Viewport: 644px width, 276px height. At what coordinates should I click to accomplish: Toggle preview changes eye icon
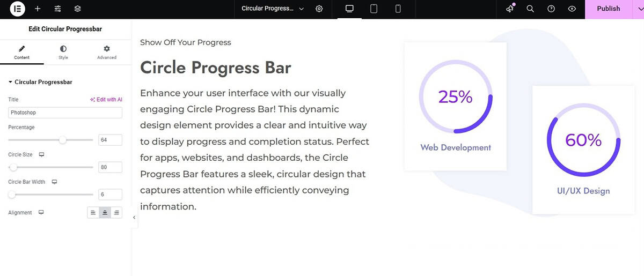tap(572, 9)
